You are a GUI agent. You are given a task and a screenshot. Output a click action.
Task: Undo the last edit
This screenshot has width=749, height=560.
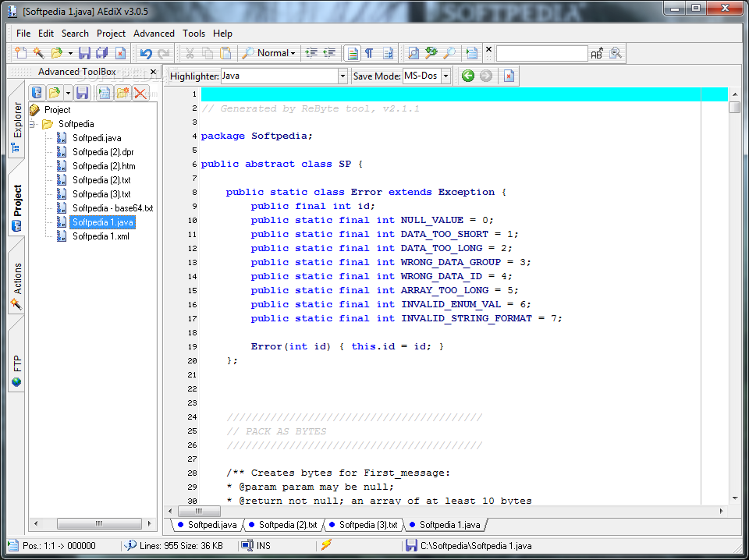pyautogui.click(x=146, y=53)
